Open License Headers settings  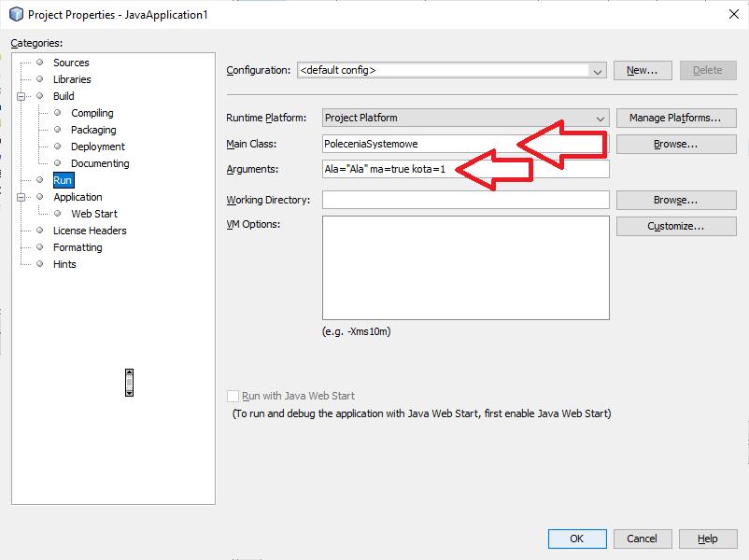click(90, 231)
